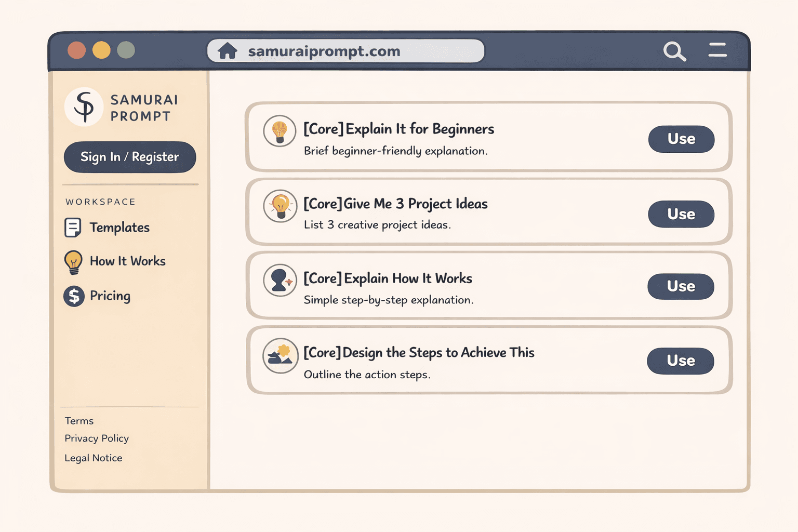Viewport: 798px width, 532px height.
Task: Click the Explain It for Beginners lightbulb icon
Action: coord(280,131)
